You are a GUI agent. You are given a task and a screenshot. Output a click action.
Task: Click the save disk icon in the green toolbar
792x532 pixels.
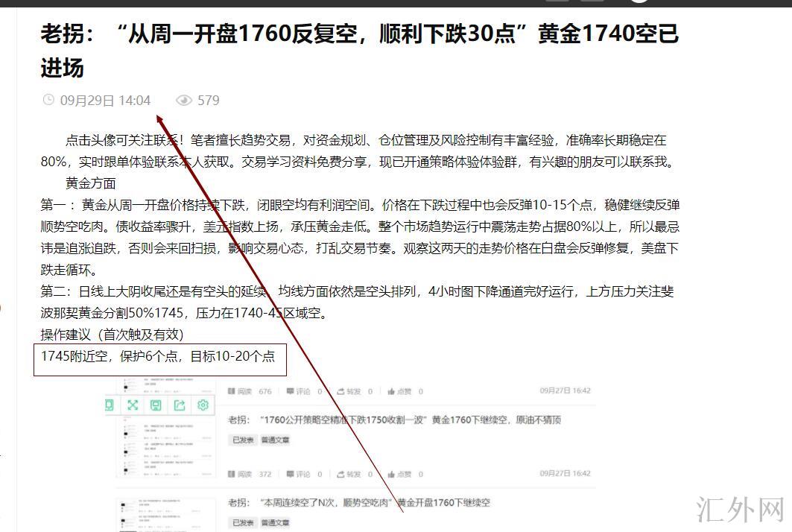click(x=156, y=405)
